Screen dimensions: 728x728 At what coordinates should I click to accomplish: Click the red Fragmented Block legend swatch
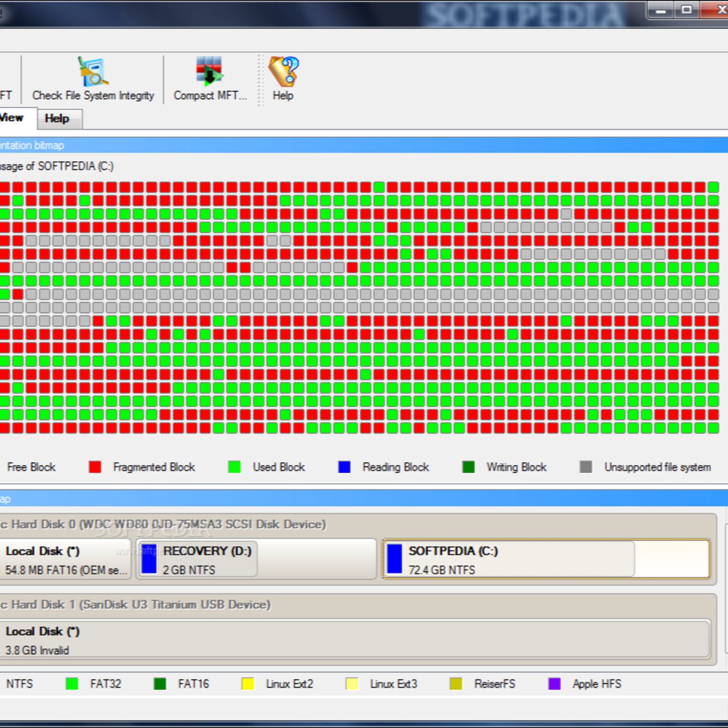95,467
